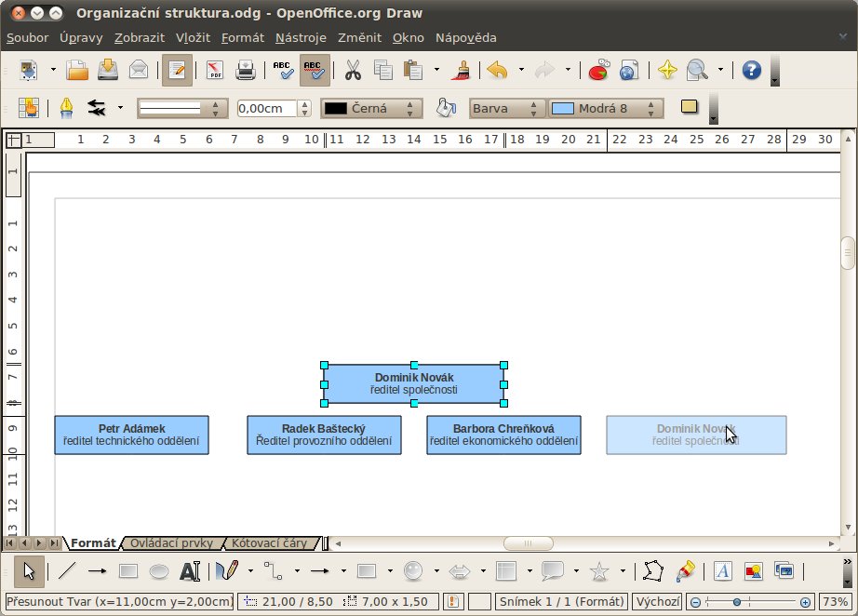Screen dimensions: 858x616
Task: Zoom out with the minus button
Action: pyautogui.click(x=695, y=602)
